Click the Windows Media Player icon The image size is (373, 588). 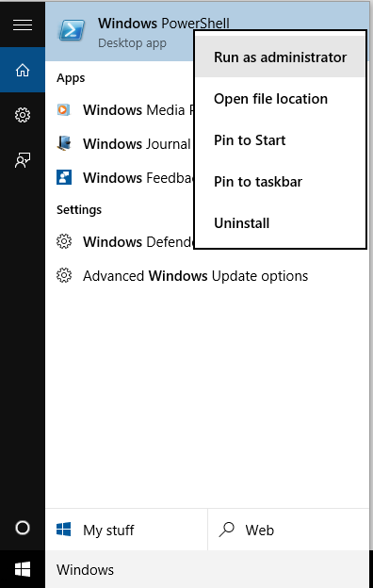tap(63, 109)
